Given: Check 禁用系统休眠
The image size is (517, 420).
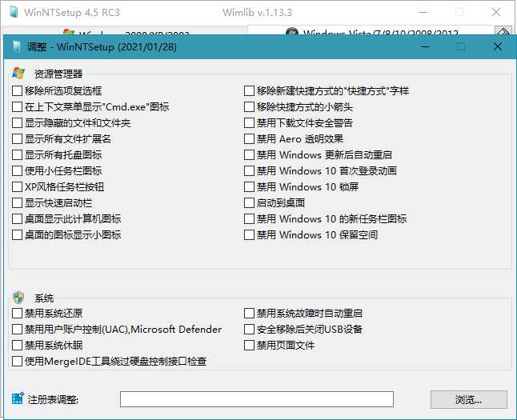Looking at the screenshot, I should click(17, 345).
